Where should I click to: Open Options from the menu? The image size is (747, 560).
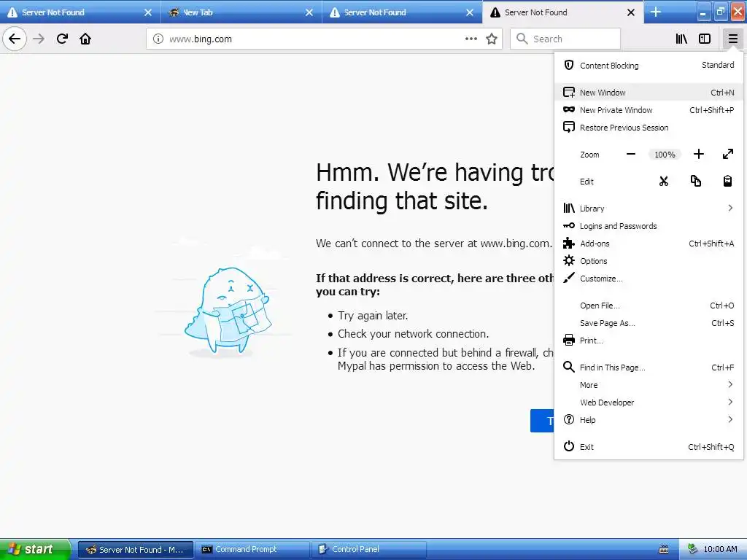(649, 261)
